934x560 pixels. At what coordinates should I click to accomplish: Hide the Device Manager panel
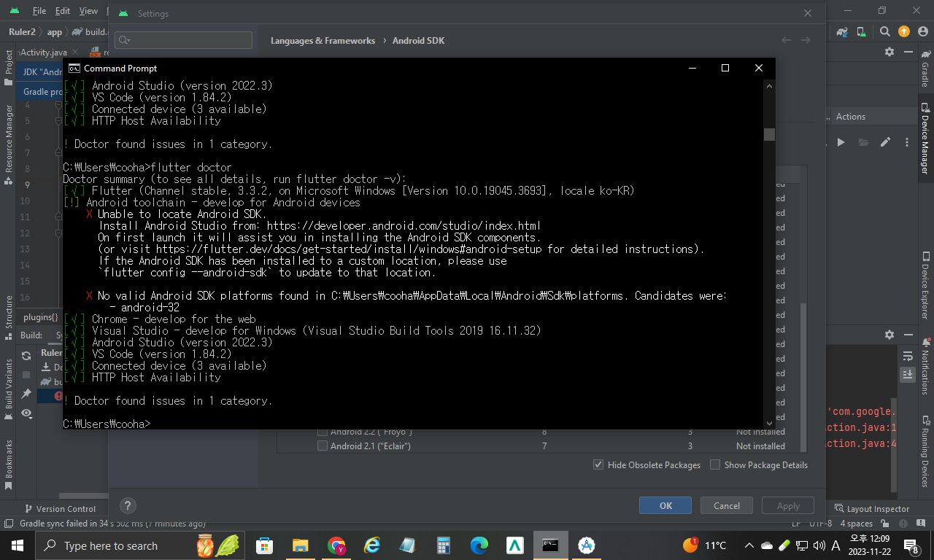909,52
